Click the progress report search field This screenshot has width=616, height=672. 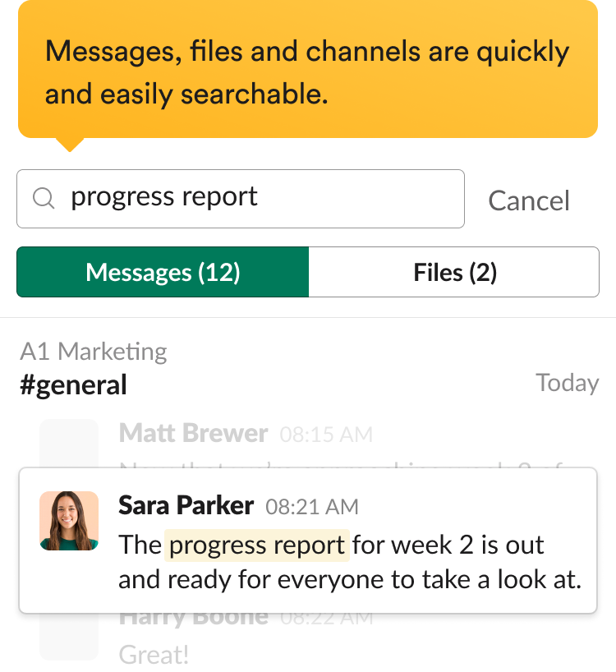(x=241, y=199)
